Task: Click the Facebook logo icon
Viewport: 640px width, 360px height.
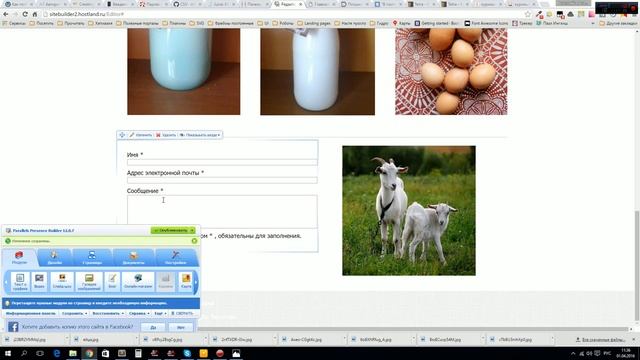Action: tap(13, 327)
